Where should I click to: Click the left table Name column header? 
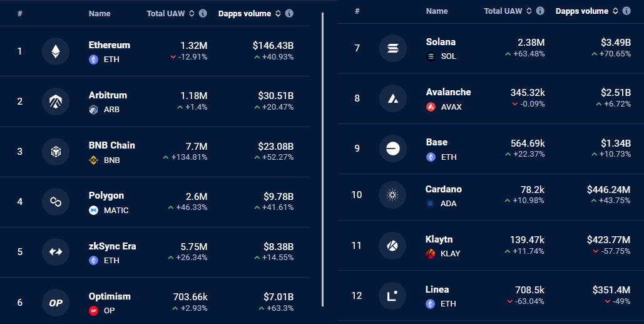[x=100, y=13]
